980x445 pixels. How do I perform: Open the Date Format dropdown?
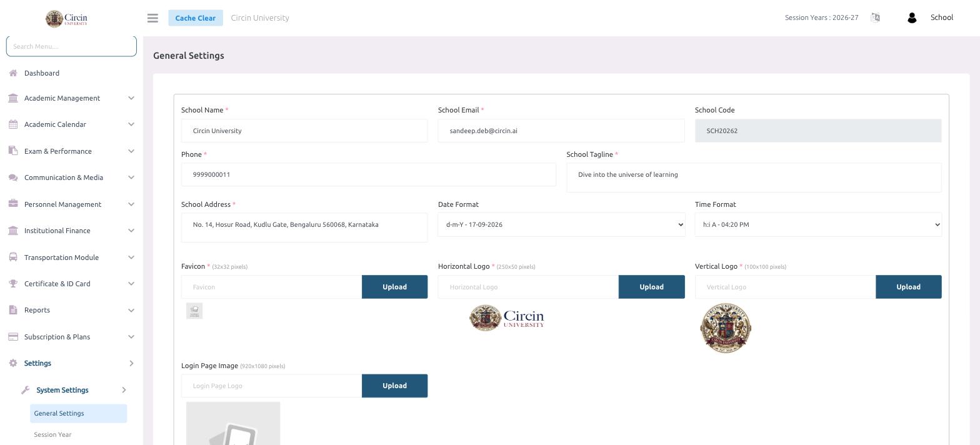pos(561,224)
